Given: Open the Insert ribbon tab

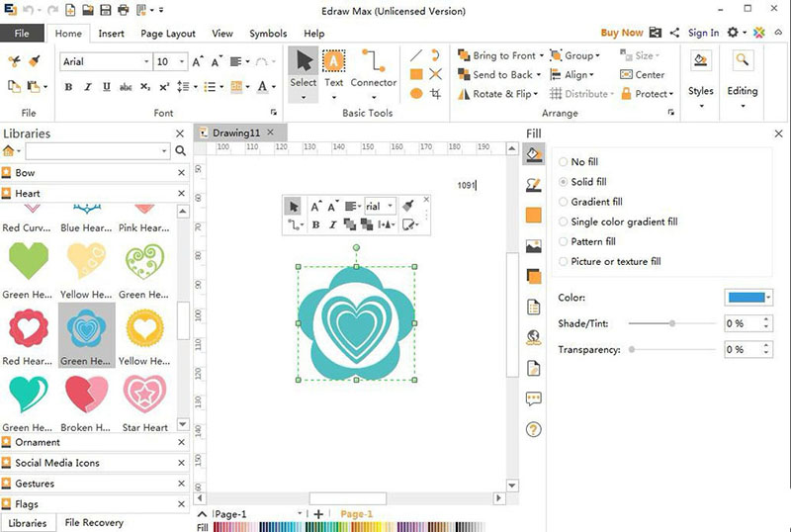Looking at the screenshot, I should (x=111, y=34).
